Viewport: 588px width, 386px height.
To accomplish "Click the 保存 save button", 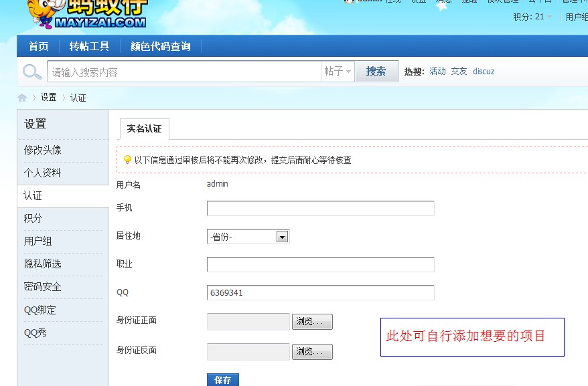I will [x=223, y=379].
